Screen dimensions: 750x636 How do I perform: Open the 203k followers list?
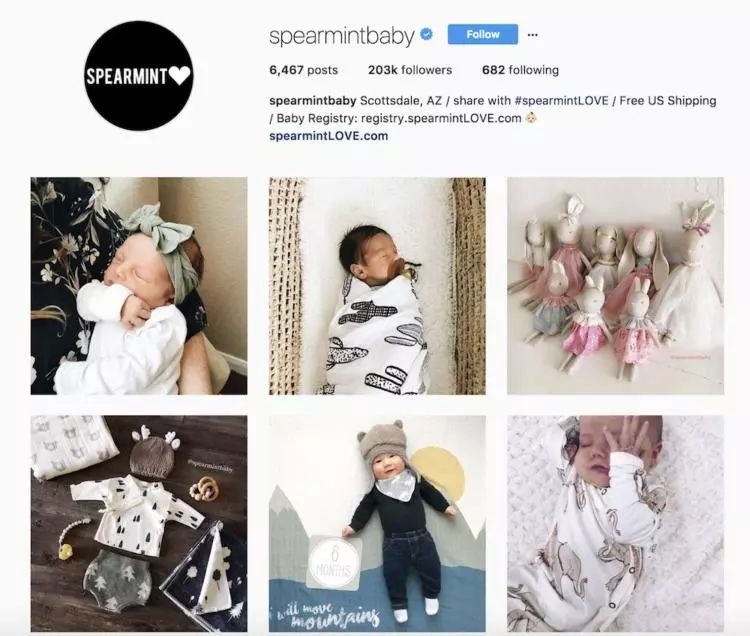(x=410, y=70)
